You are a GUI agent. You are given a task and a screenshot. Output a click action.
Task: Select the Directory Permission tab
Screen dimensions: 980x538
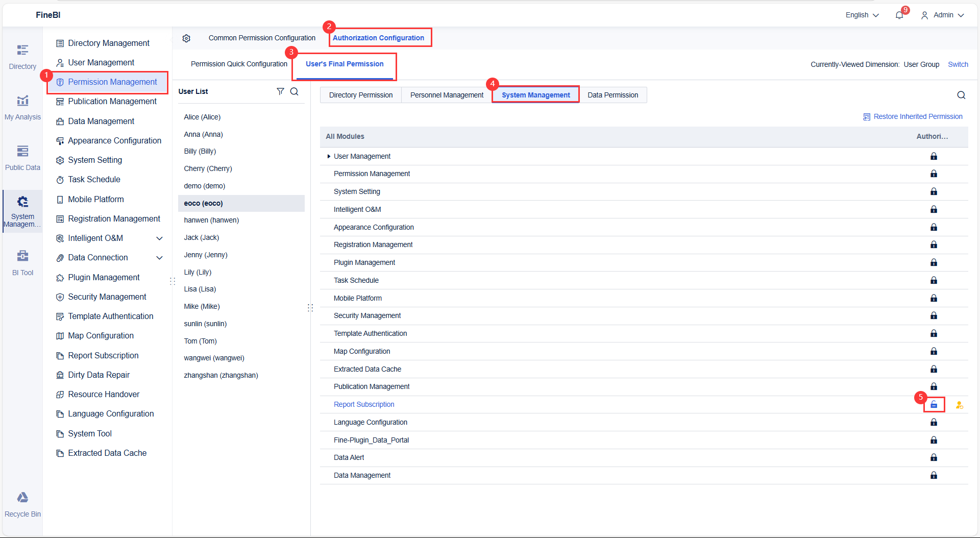point(361,95)
